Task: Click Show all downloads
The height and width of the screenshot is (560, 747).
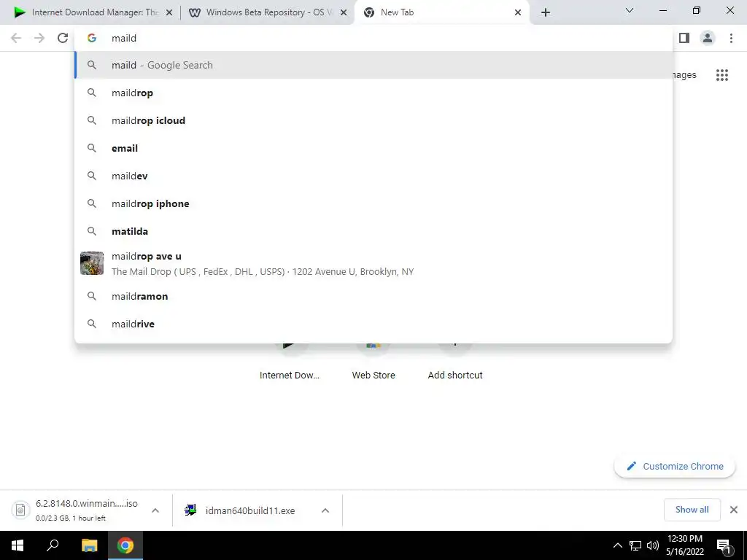Action: click(692, 510)
